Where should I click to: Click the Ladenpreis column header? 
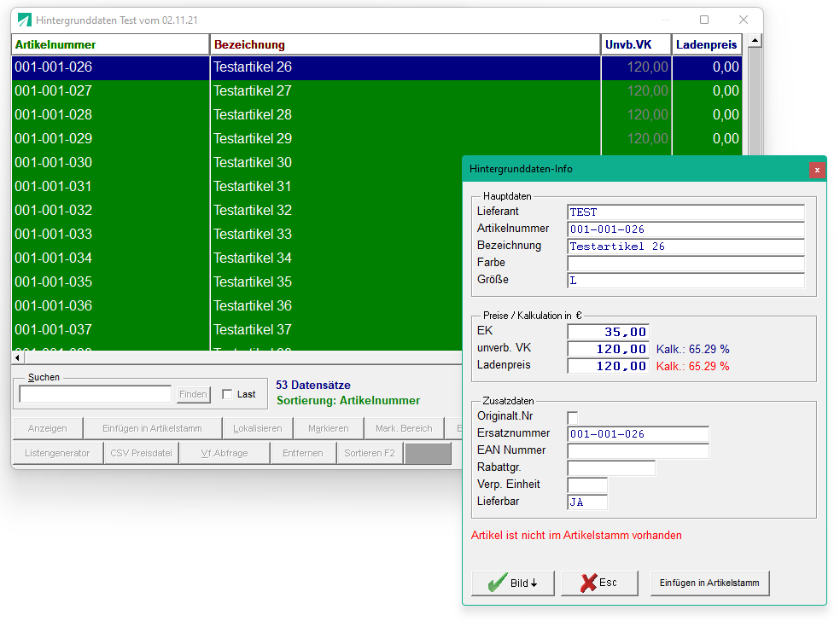click(x=707, y=45)
